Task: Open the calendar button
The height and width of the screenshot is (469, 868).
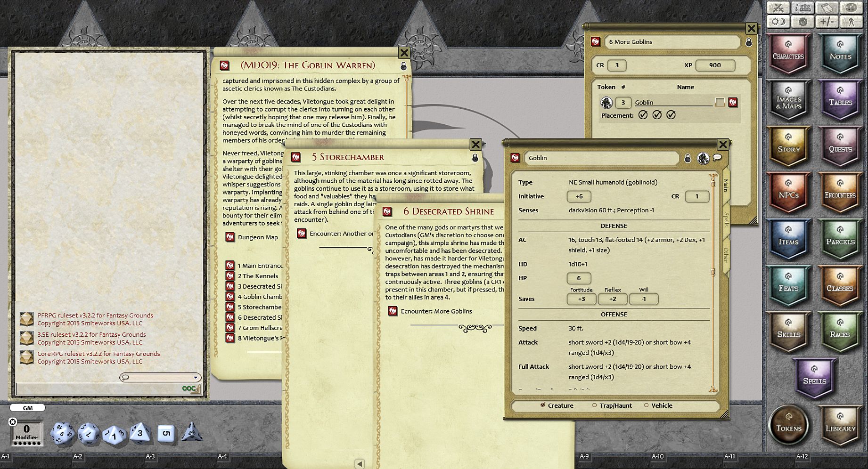Action: tap(827, 8)
